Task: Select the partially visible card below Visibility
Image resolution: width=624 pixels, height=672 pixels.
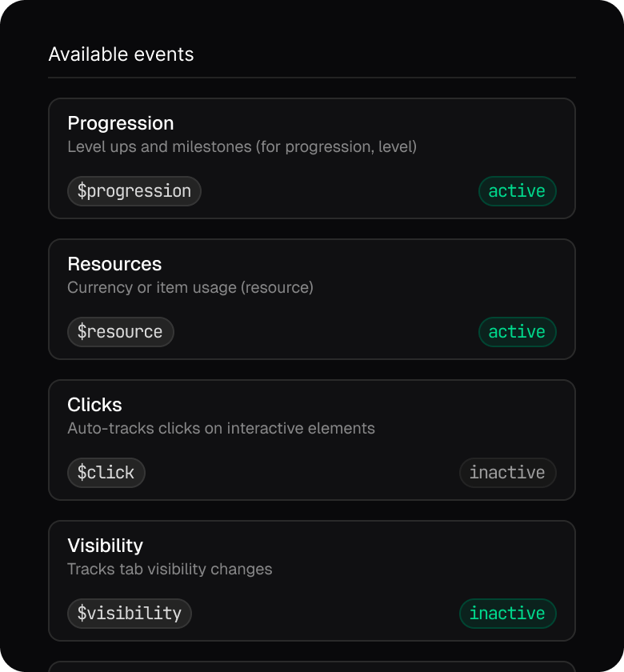Action: click(312, 666)
